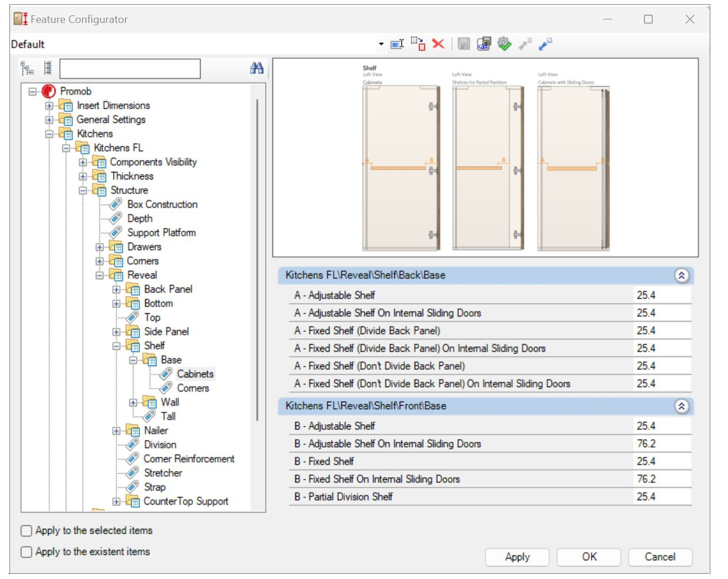Enable Apply to the existent items

point(26,552)
